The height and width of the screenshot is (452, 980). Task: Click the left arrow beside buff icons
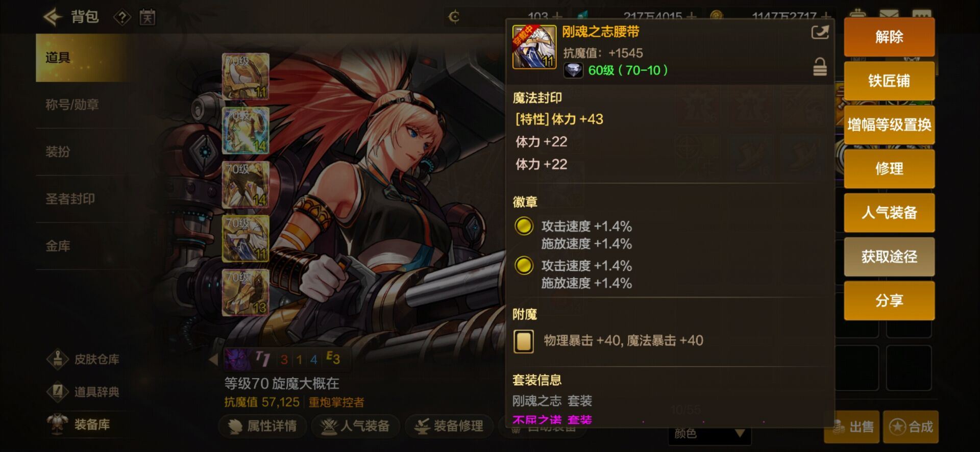(213, 359)
